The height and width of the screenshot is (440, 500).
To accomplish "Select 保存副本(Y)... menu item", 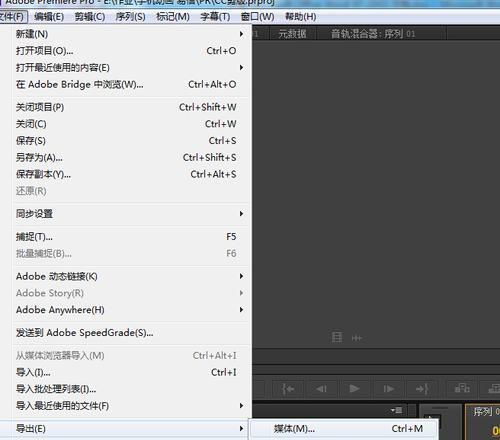I will (130, 174).
